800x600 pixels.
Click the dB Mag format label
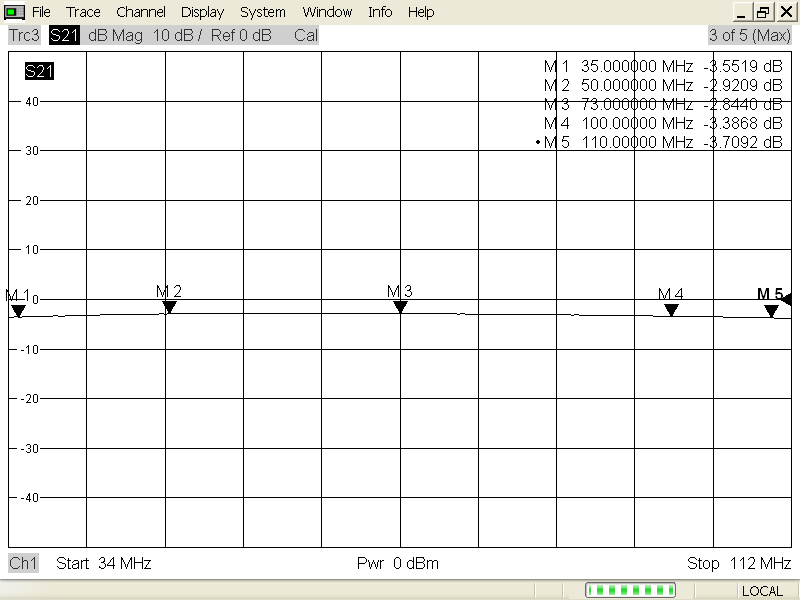coord(115,35)
